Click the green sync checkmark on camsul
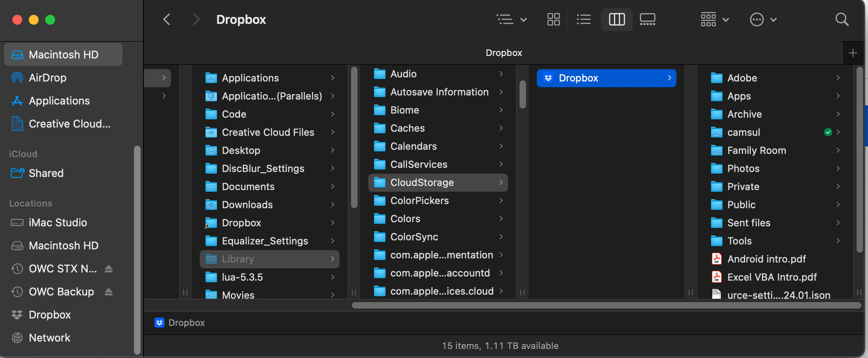Screen dimensions: 868x358 coord(828,132)
